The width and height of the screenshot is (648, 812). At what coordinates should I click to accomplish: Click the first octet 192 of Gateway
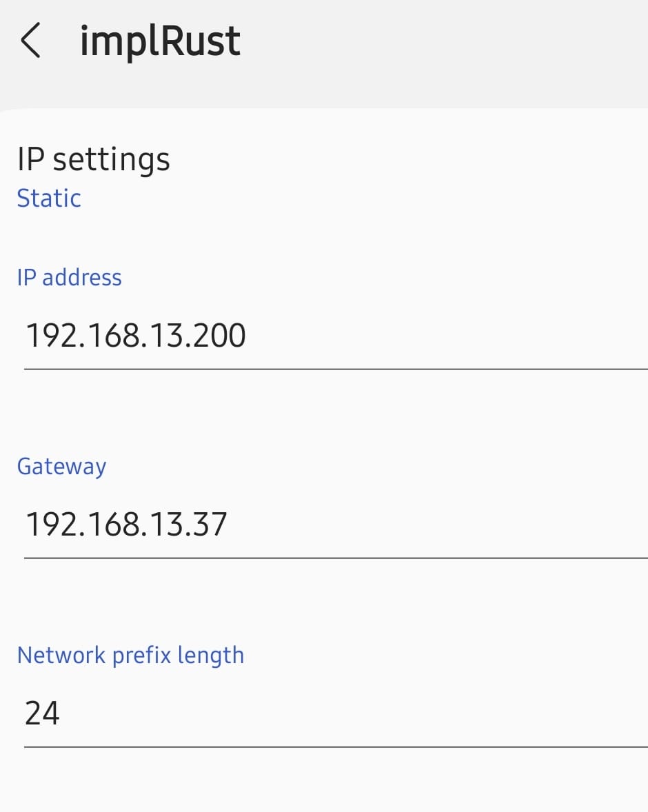click(47, 525)
